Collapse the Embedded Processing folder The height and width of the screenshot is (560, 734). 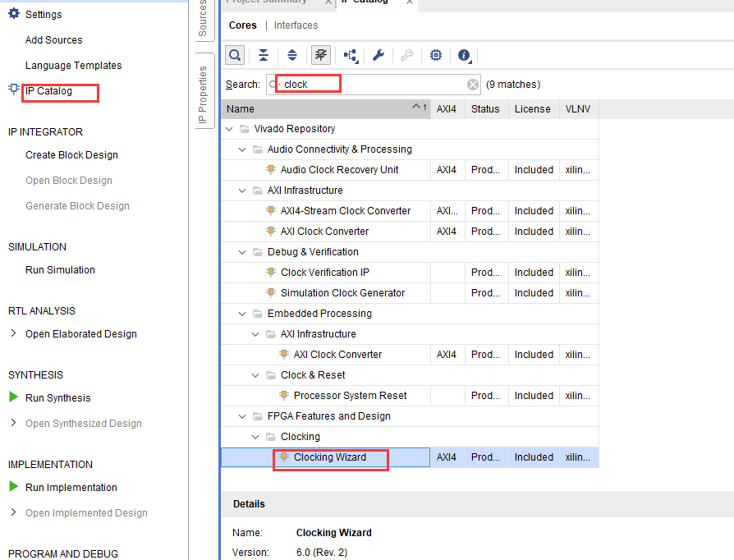point(242,314)
